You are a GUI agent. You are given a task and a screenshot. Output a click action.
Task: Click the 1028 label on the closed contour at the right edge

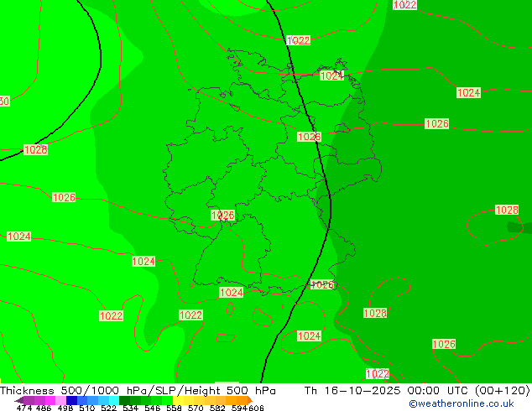click(x=507, y=210)
